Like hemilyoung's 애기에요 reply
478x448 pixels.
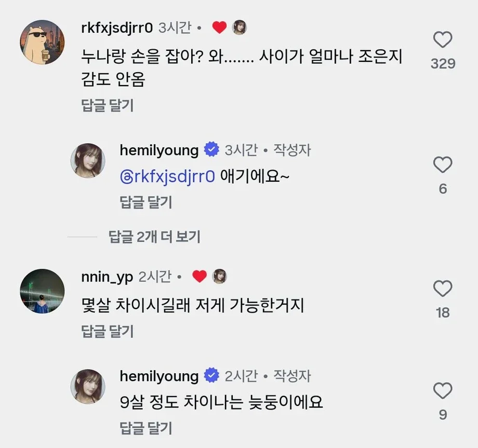[x=443, y=165]
